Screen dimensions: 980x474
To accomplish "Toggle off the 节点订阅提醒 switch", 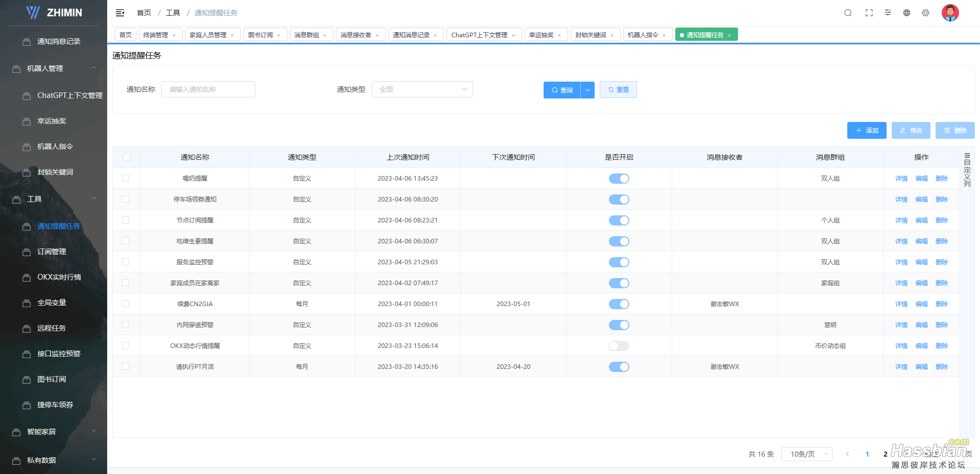I will pos(619,220).
